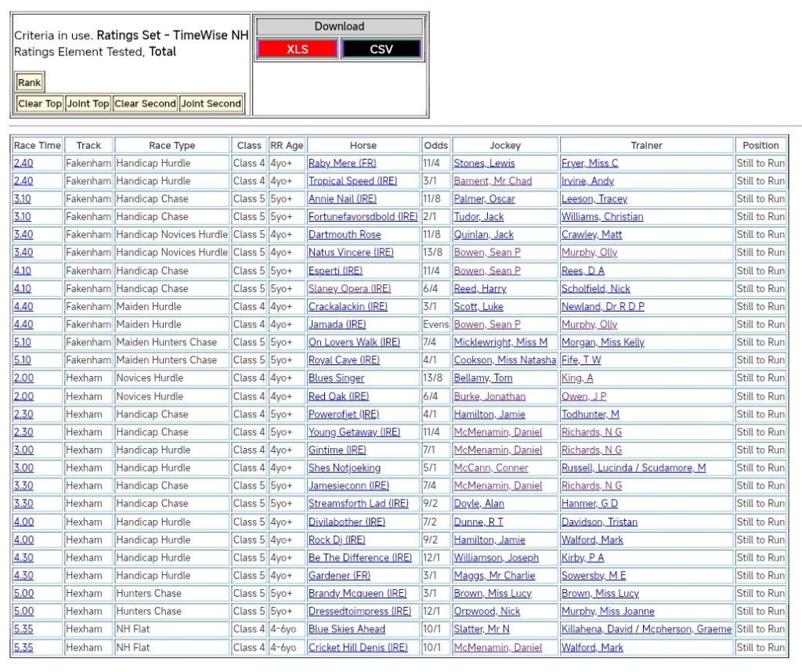
Task: Apply the Joint Second filter
Action: 211,103
